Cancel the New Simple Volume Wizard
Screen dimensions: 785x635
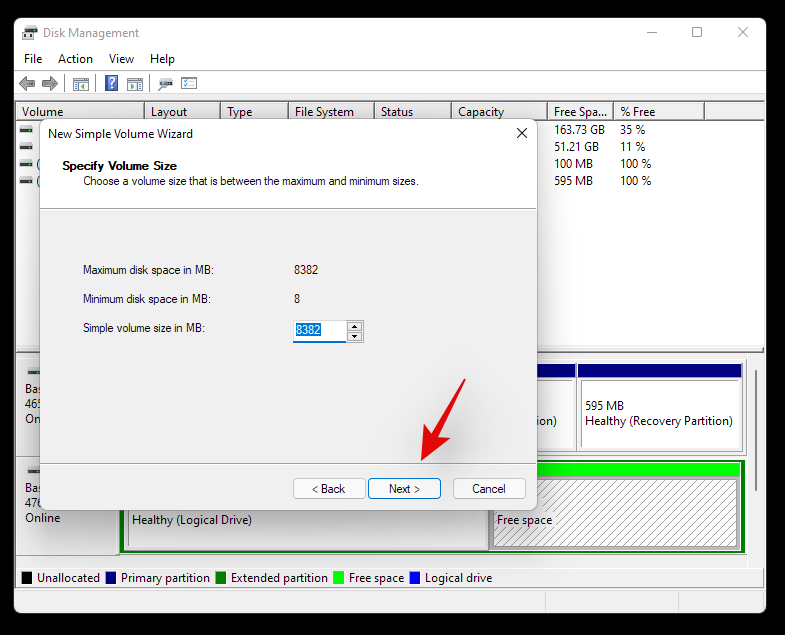pos(489,489)
